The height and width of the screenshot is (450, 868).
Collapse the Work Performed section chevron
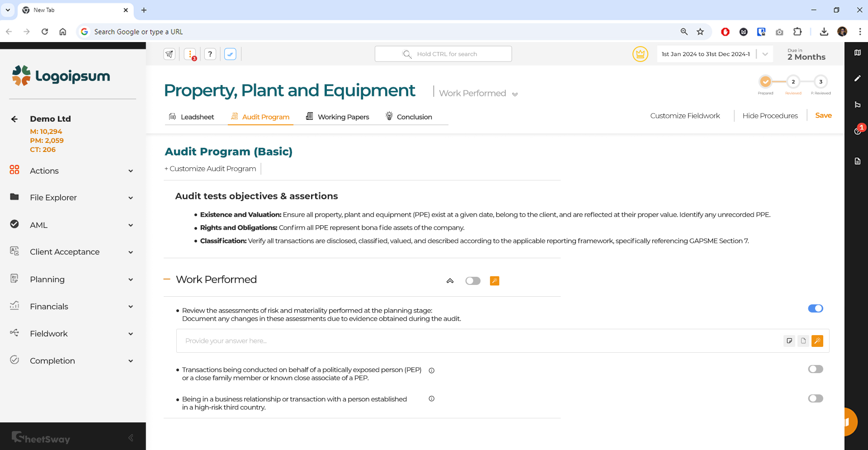coord(450,280)
